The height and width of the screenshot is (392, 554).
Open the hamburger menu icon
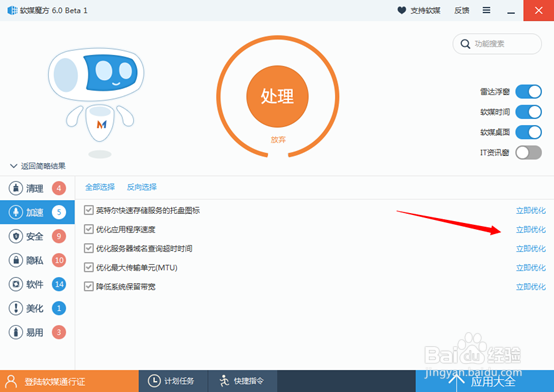point(487,10)
